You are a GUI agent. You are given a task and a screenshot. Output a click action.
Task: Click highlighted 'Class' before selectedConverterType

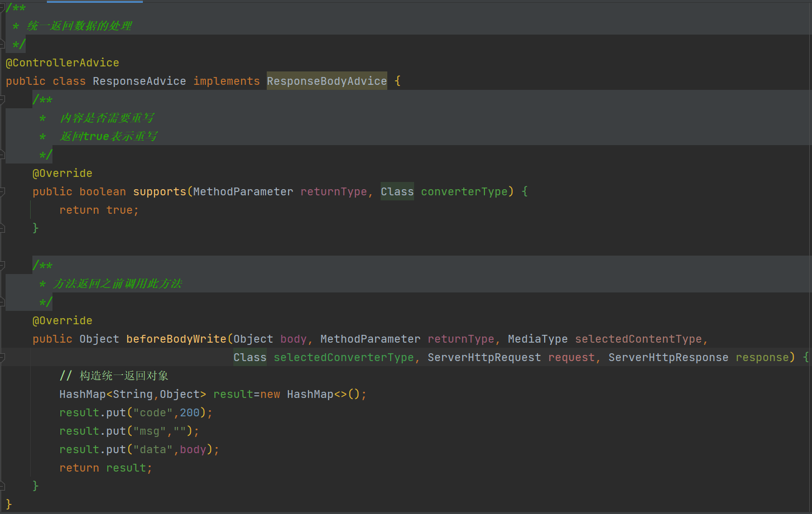pyautogui.click(x=250, y=357)
